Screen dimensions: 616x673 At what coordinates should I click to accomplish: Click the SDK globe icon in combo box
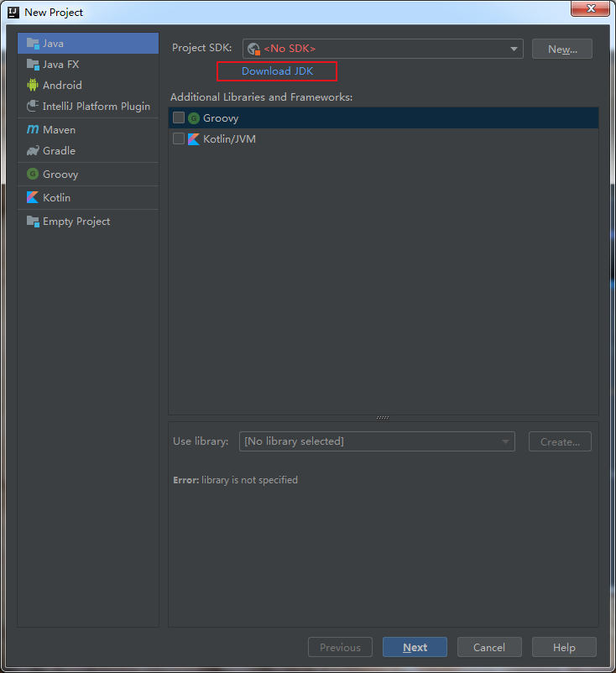point(253,49)
